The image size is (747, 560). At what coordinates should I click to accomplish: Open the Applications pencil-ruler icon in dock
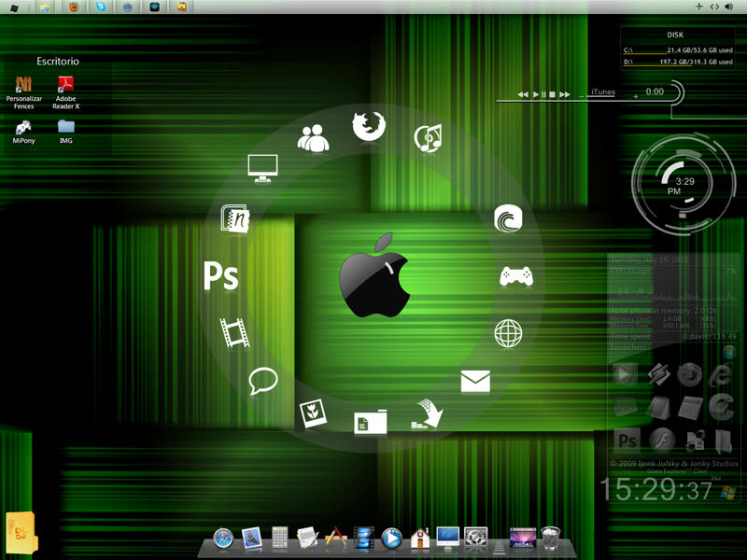336,539
